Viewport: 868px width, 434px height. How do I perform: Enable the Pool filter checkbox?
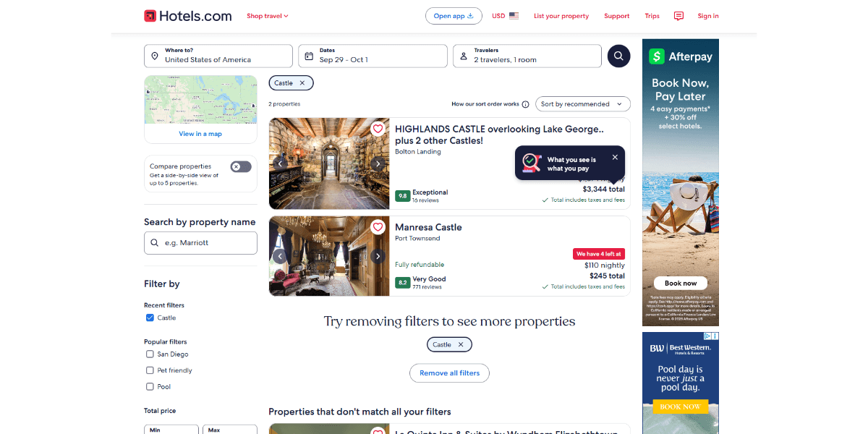tap(150, 386)
